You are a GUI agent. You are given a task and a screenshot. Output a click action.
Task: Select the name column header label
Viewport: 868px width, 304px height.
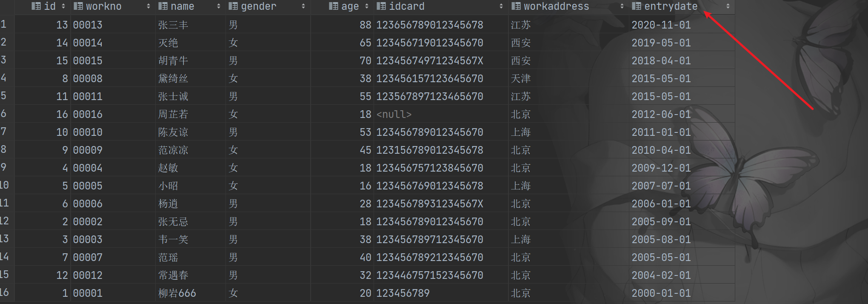[183, 6]
